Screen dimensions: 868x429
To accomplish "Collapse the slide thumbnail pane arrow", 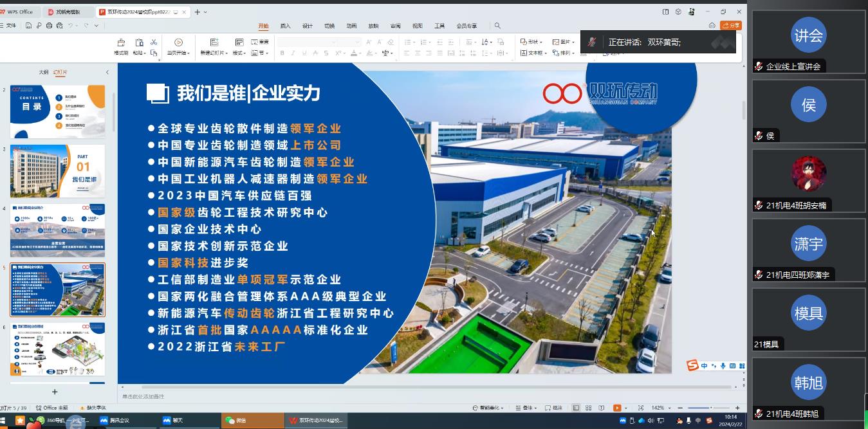I will (x=107, y=73).
